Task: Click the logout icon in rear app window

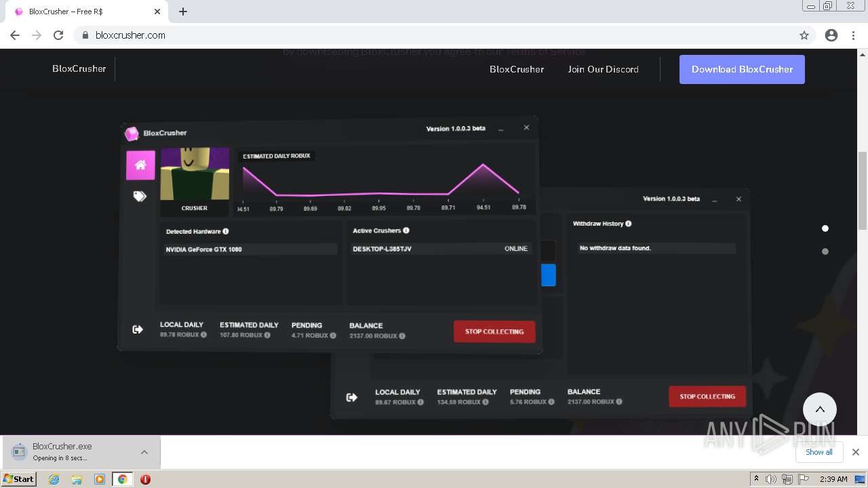Action: coord(351,398)
